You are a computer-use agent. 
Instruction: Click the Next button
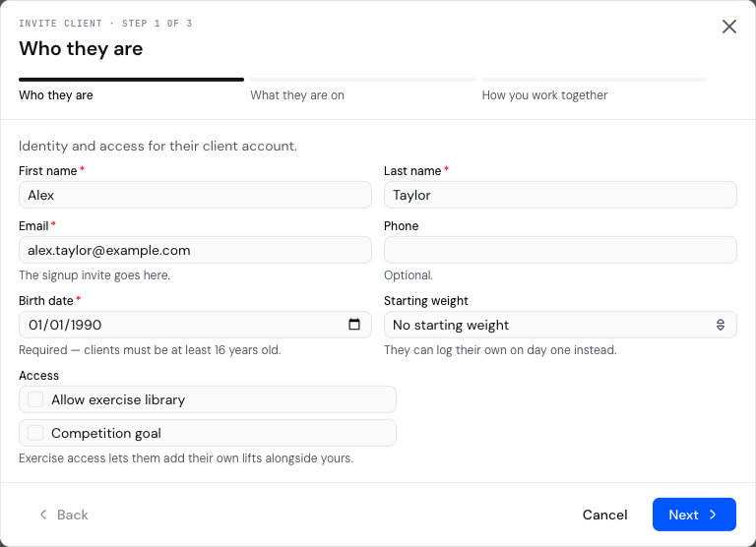click(694, 515)
